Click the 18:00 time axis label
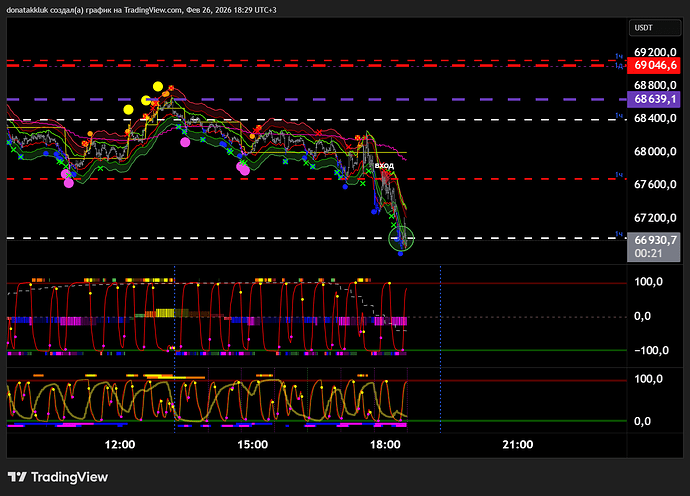This screenshot has height=496, width=690. coord(385,445)
